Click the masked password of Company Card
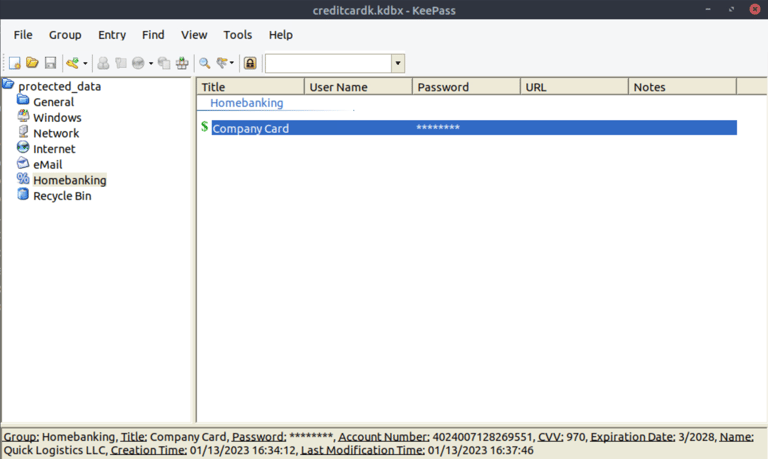The height and width of the screenshot is (459, 768). [438, 128]
